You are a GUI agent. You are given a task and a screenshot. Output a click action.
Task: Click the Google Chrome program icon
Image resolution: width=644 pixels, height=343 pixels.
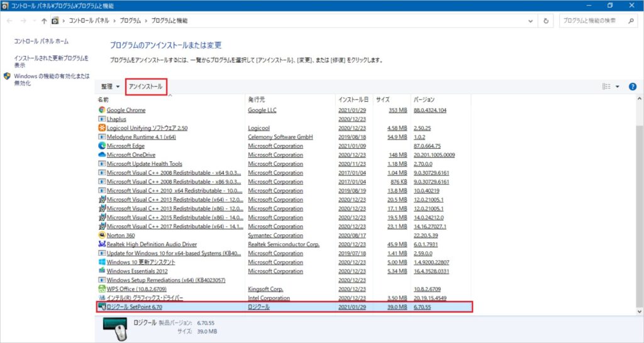click(102, 110)
